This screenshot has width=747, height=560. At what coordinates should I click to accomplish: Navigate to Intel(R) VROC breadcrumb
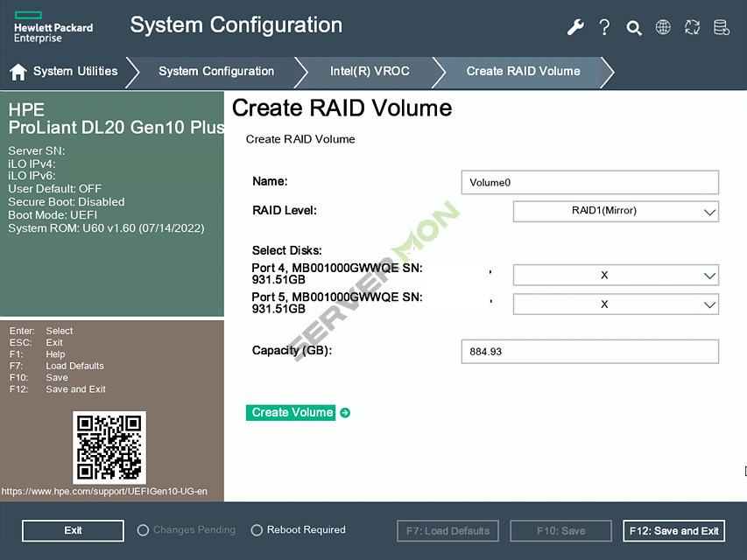coord(370,72)
